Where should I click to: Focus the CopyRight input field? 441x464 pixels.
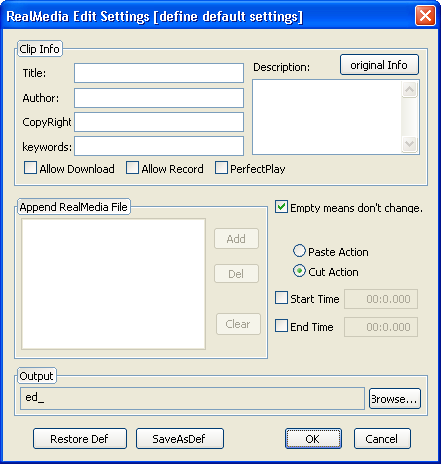[x=159, y=122]
